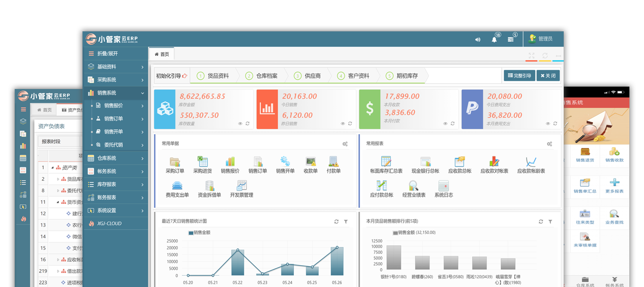This screenshot has height=287, width=644.
Task: Open the 采购订单 shortcut icon
Action: (x=175, y=161)
